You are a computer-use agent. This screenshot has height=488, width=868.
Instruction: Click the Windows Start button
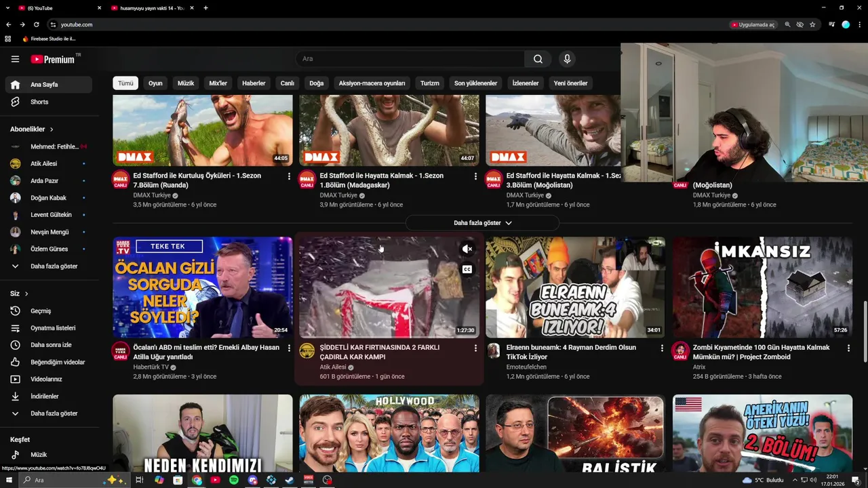click(7, 480)
